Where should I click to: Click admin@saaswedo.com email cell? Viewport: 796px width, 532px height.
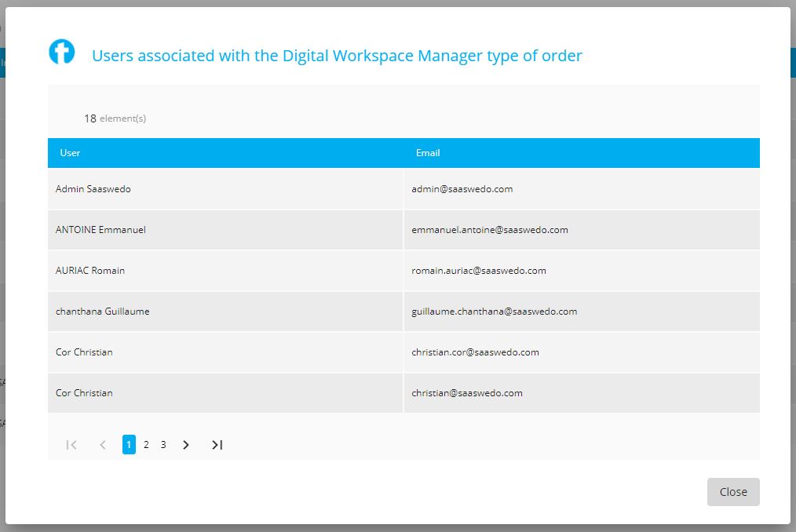582,189
